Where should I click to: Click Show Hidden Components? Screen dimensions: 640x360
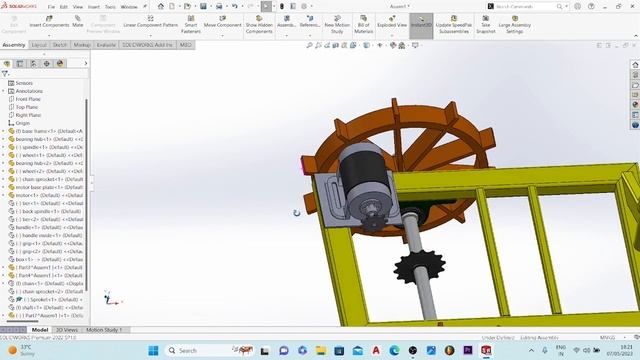click(x=259, y=24)
